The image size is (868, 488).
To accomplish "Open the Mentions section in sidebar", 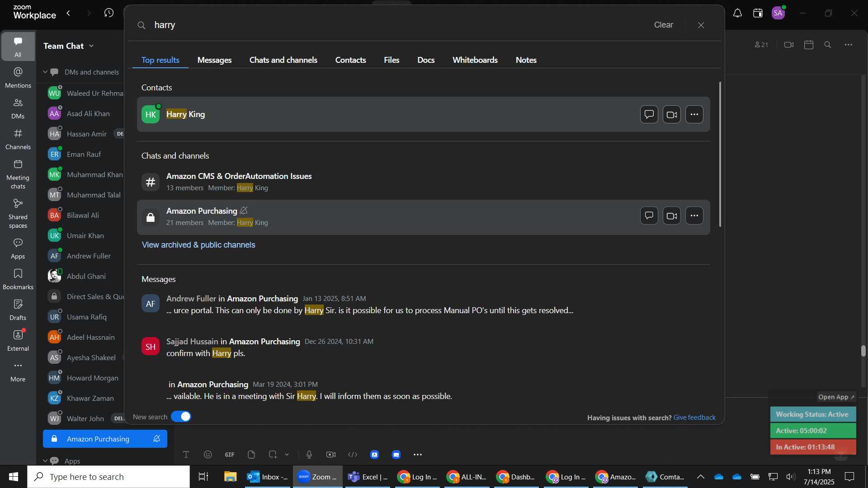I will [18, 78].
